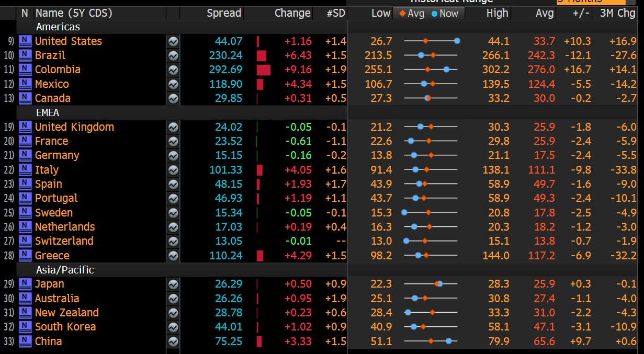Image resolution: width=644 pixels, height=354 pixels.
Task: Open the chart icon for Colombia
Action: 173,70
